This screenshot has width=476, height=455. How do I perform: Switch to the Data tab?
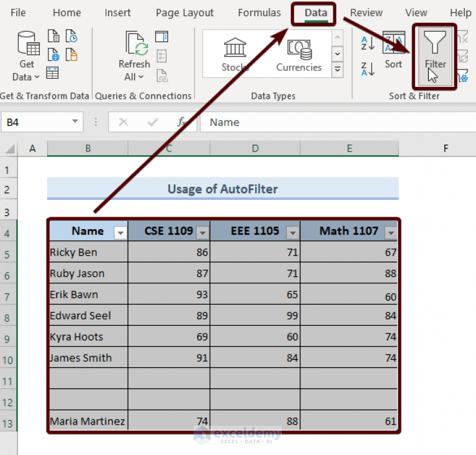coord(316,13)
